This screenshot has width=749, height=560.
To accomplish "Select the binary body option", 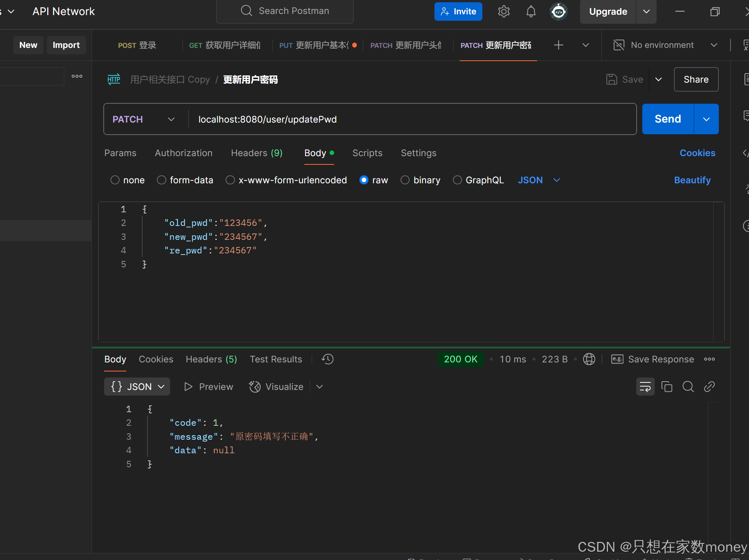I will (x=405, y=180).
